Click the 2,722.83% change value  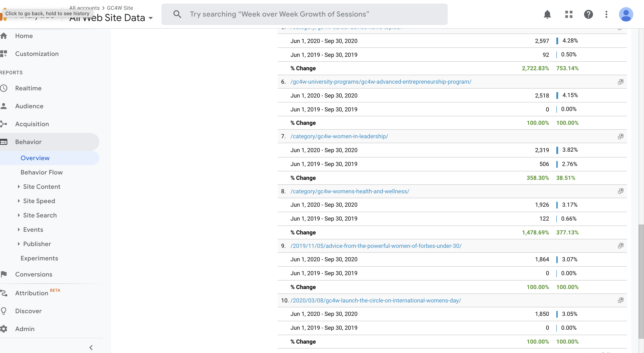pos(535,68)
